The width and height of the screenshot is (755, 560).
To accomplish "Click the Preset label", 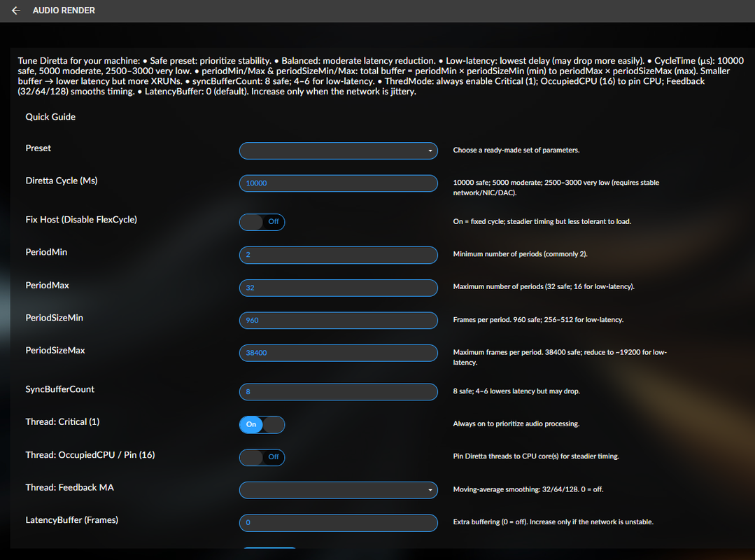I will (x=38, y=148).
